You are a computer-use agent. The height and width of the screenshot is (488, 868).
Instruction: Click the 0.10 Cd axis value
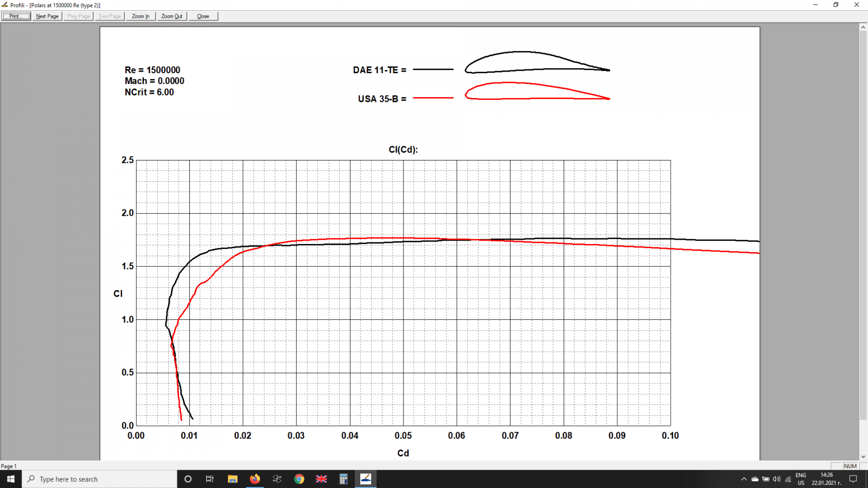click(670, 435)
